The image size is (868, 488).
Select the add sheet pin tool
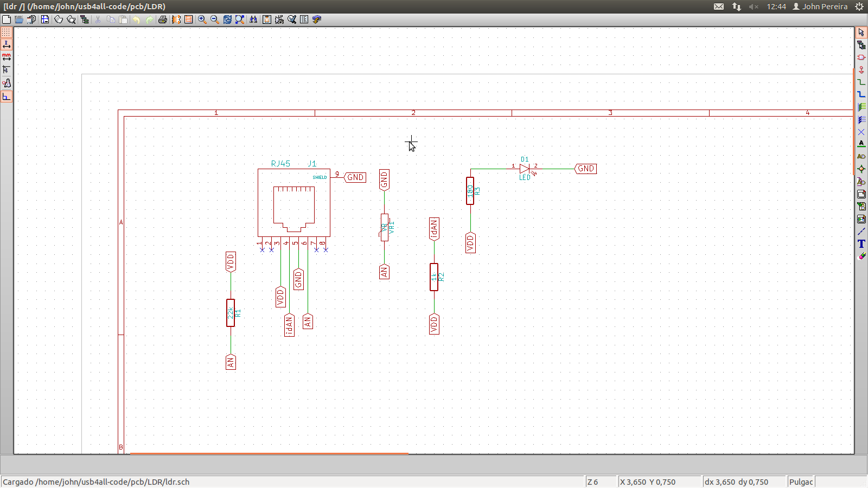(861, 219)
